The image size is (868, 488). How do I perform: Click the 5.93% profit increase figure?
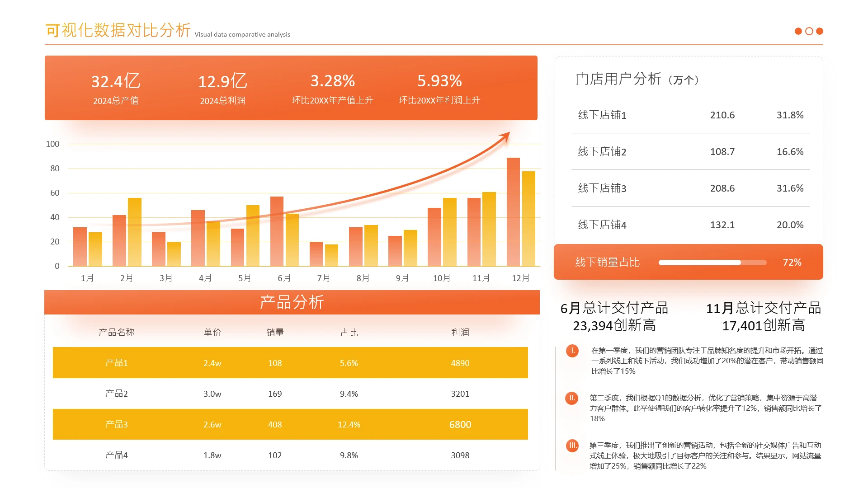pos(439,81)
